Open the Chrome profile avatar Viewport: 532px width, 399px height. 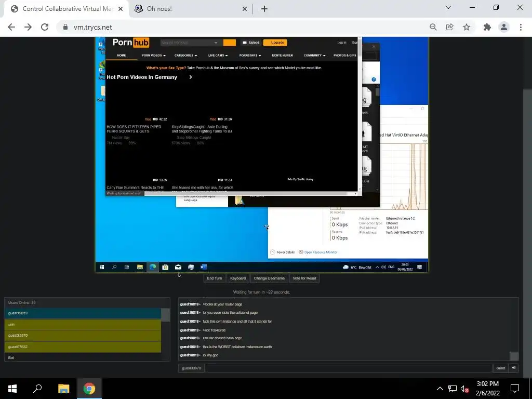pyautogui.click(x=504, y=27)
